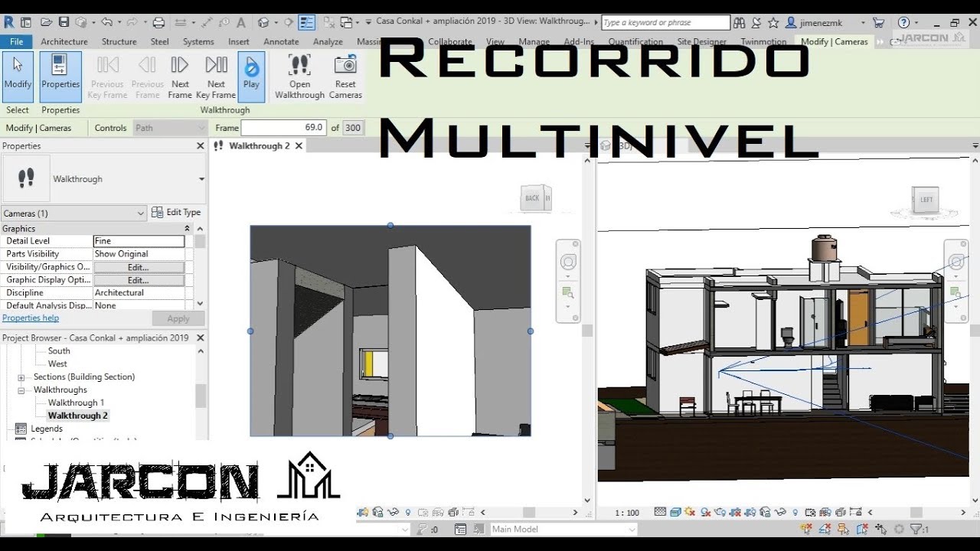Click Open Walkthrough footsteps icon
980x551 pixels.
click(x=300, y=77)
